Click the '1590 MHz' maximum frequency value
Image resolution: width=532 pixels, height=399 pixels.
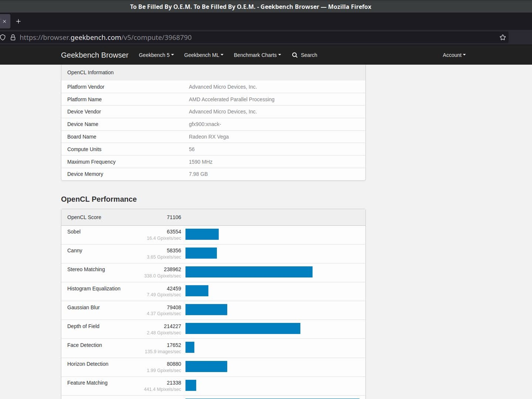(x=201, y=162)
